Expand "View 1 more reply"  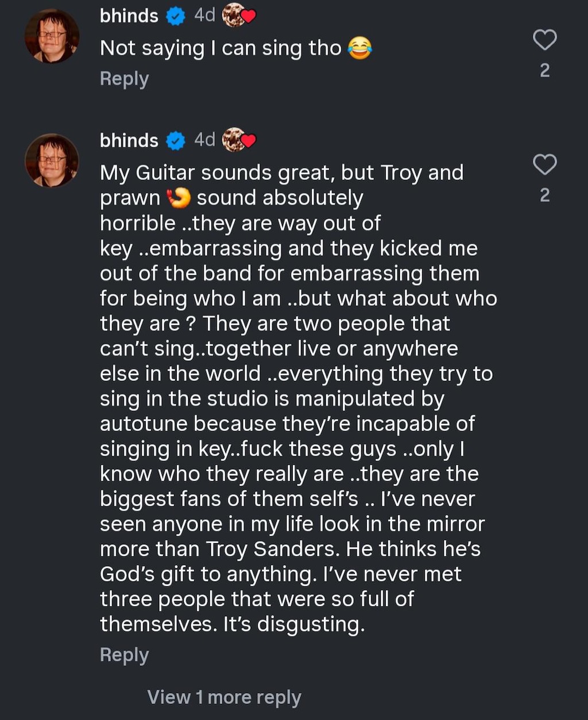pos(224,697)
